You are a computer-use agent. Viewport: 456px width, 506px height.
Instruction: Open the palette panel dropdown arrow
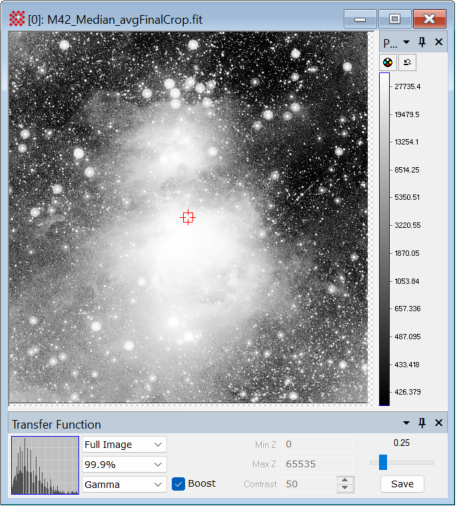pyautogui.click(x=406, y=42)
